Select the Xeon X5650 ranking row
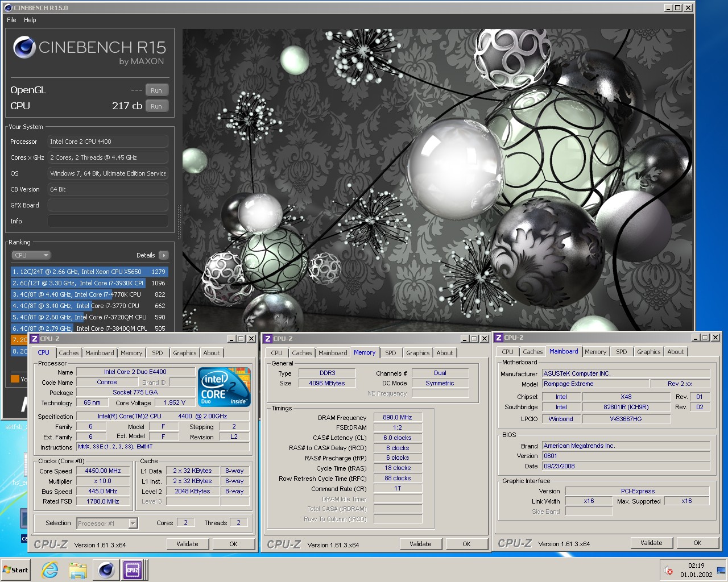The width and height of the screenshot is (728, 582). click(x=89, y=272)
